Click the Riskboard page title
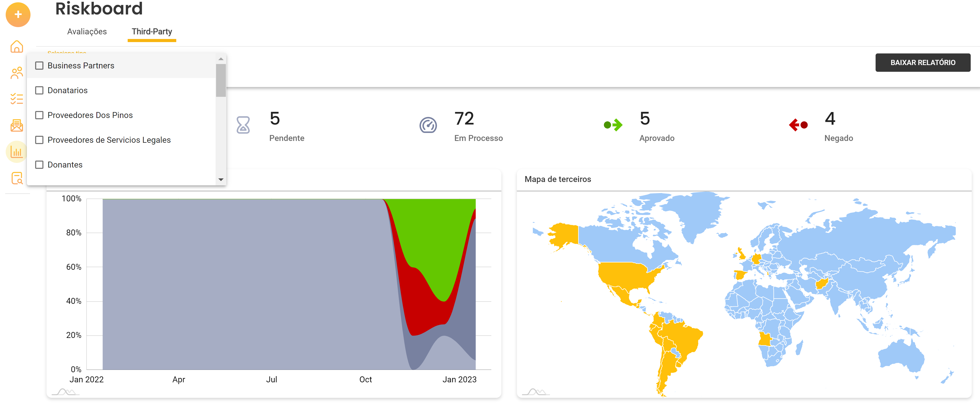 pyautogui.click(x=99, y=9)
